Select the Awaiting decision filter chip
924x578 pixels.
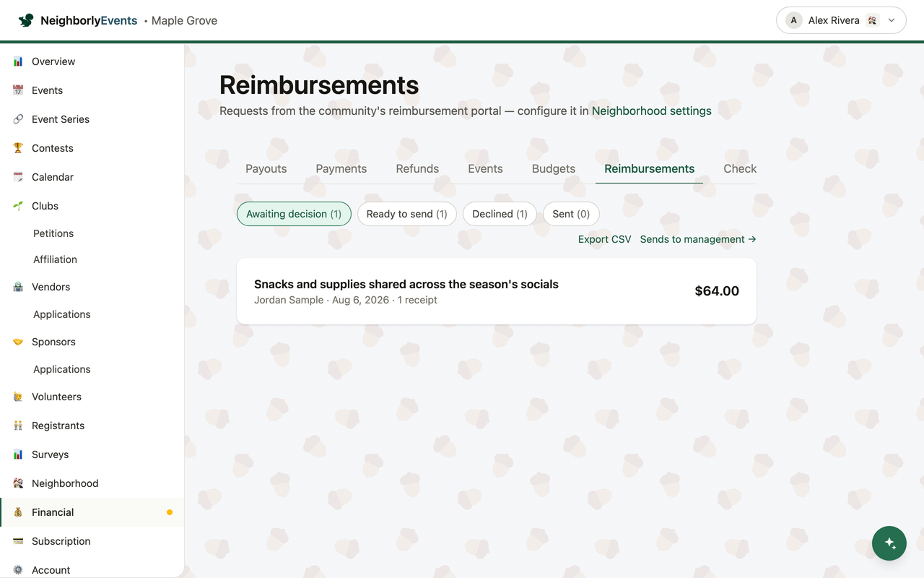coord(294,214)
